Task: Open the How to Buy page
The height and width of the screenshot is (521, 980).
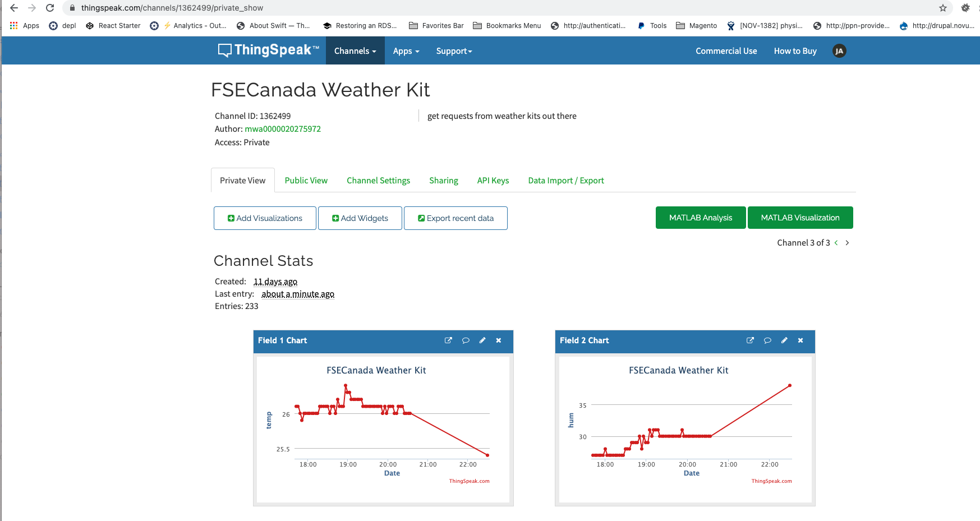Action: point(795,51)
